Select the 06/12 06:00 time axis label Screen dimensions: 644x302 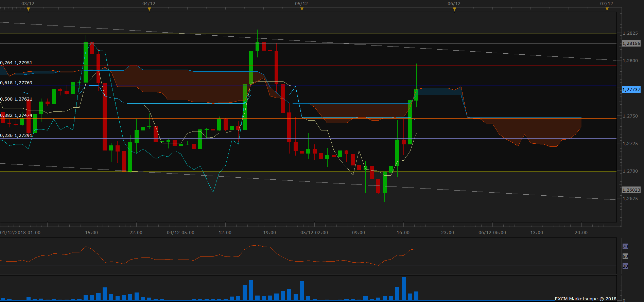coord(492,233)
